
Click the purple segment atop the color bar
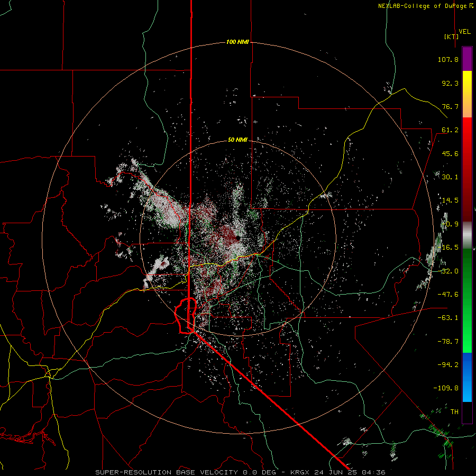467,59
